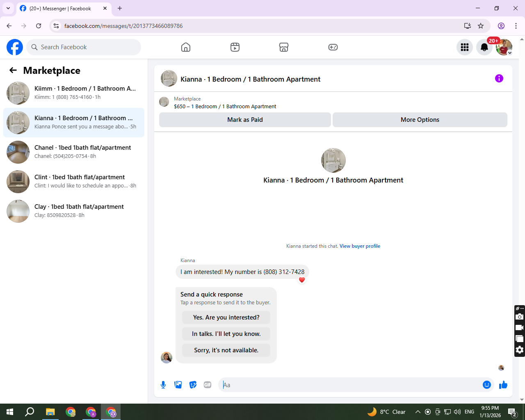
Task: Send quick response 'Yes. Are you interested?'
Action: point(226,317)
